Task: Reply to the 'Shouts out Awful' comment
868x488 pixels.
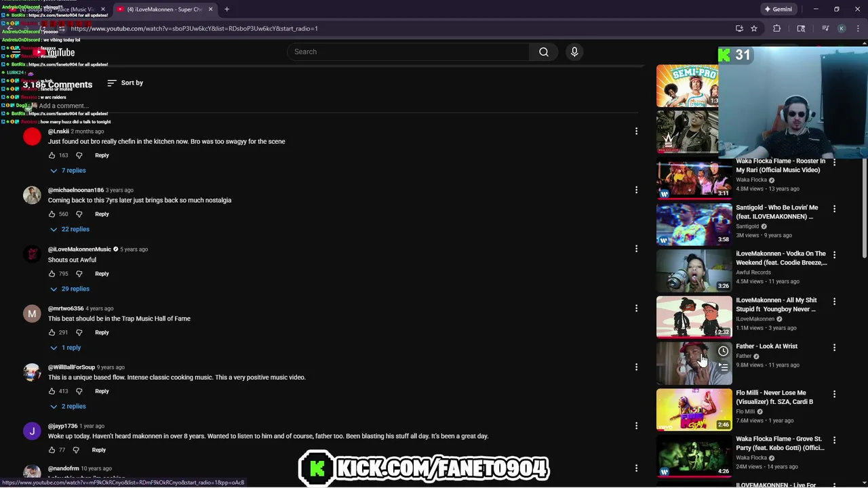Action: tap(102, 274)
